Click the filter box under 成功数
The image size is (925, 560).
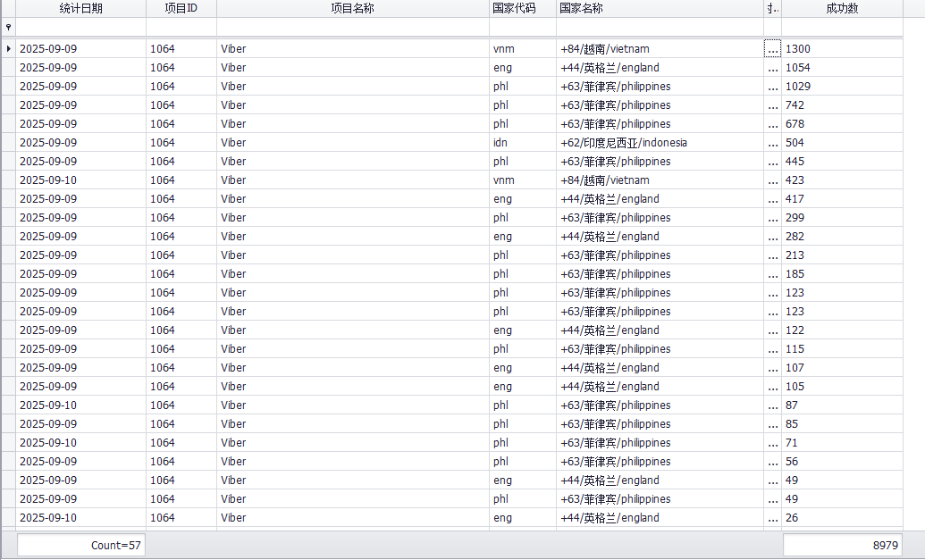click(x=842, y=27)
